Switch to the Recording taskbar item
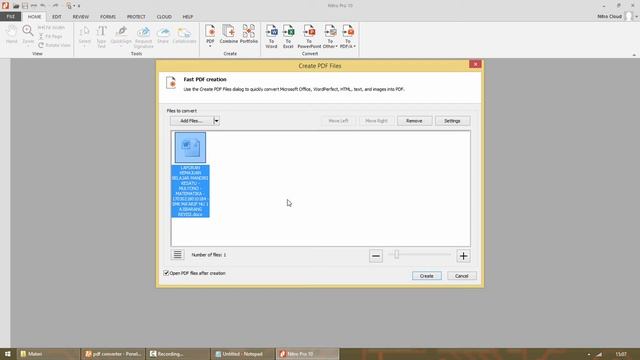Image resolution: width=640 pixels, height=360 pixels. [178, 354]
